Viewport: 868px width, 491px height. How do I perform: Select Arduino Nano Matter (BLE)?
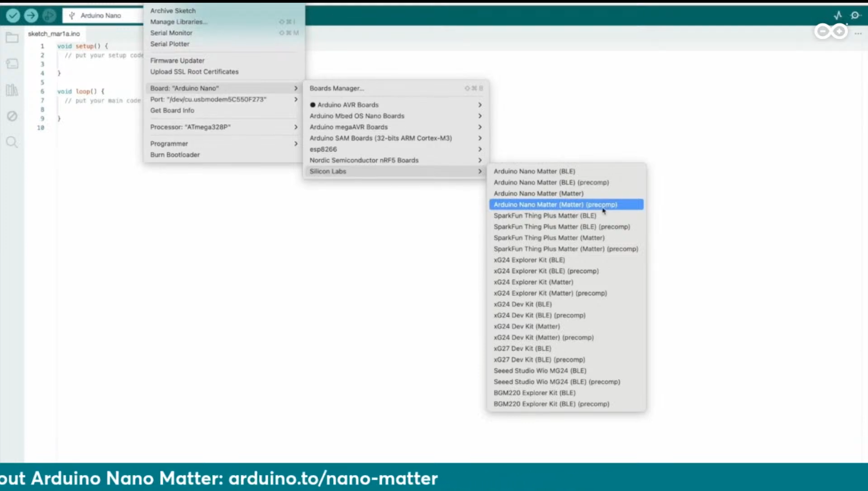(566, 171)
